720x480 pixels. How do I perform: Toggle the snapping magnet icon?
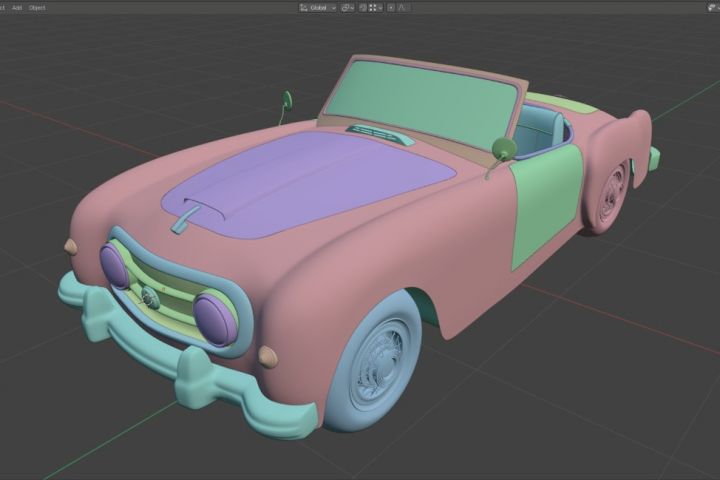point(363,7)
